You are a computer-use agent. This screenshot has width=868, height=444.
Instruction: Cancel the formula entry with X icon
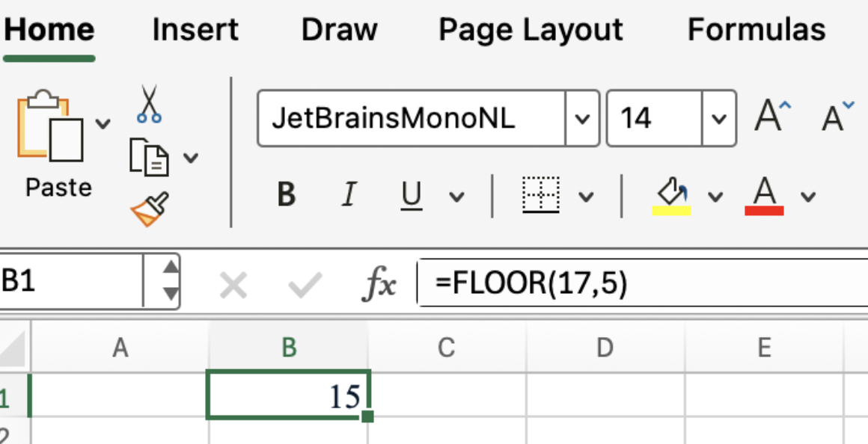pyautogui.click(x=233, y=286)
